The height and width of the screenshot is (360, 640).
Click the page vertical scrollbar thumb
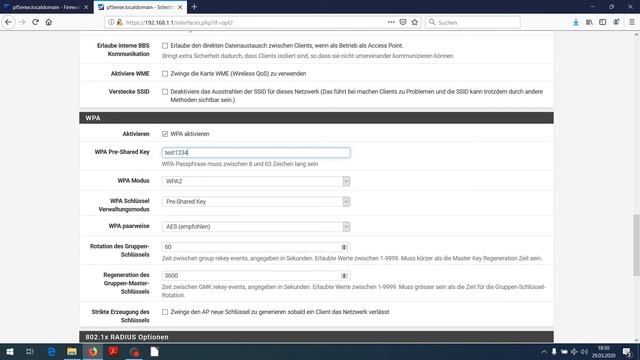click(636, 245)
